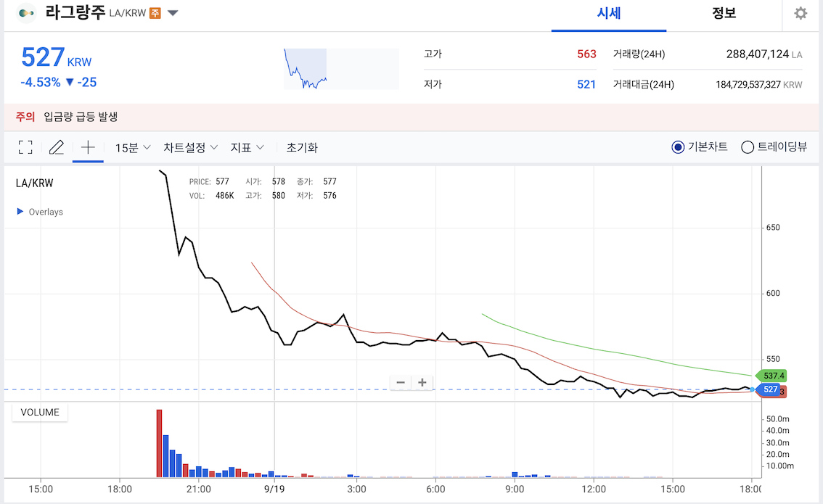Click the orange 주 caution badge
This screenshot has width=823, height=504.
pos(155,13)
